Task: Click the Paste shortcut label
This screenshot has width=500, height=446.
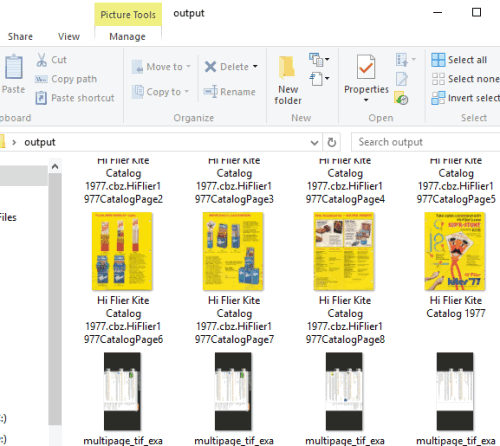Action: click(83, 98)
